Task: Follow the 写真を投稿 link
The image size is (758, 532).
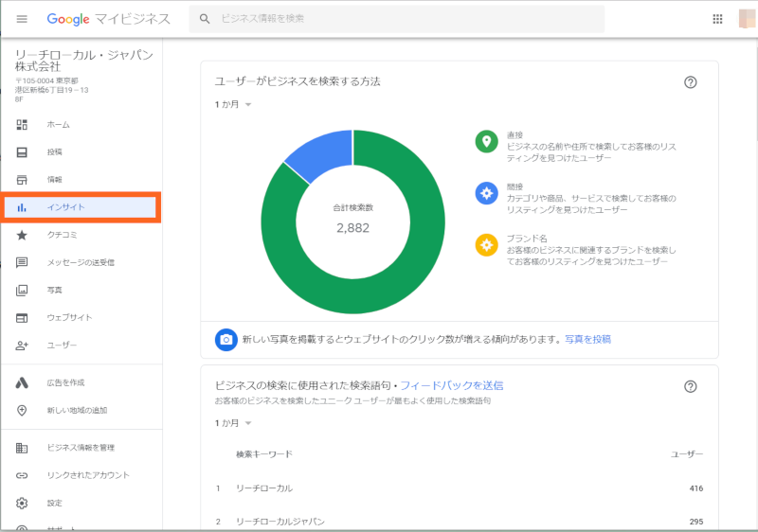Action: click(587, 340)
